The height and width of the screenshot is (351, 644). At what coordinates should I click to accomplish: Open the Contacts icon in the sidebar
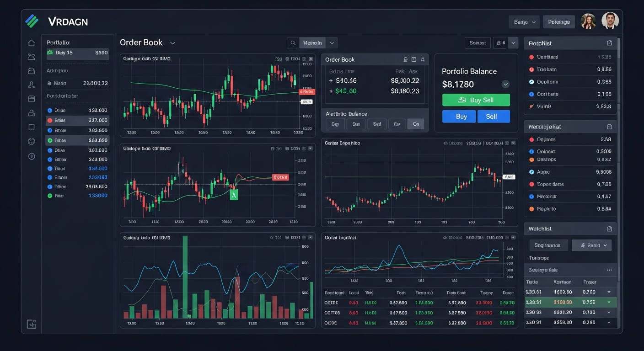click(32, 56)
